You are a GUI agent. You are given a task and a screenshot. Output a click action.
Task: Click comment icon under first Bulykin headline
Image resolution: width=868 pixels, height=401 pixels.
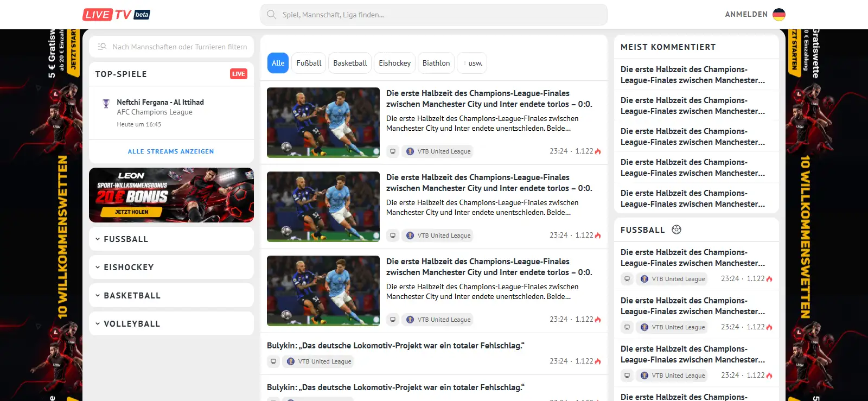(273, 361)
